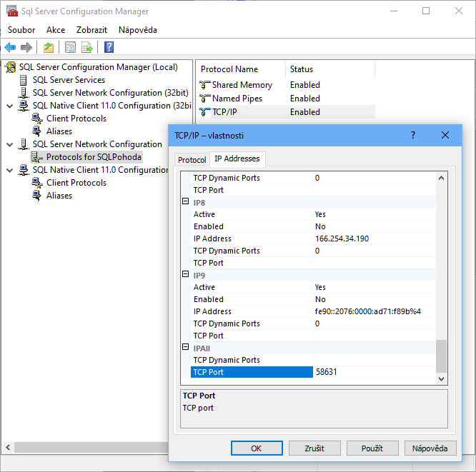Image resolution: width=476 pixels, height=472 pixels.
Task: Collapse the IP9 property group
Action: [x=186, y=274]
